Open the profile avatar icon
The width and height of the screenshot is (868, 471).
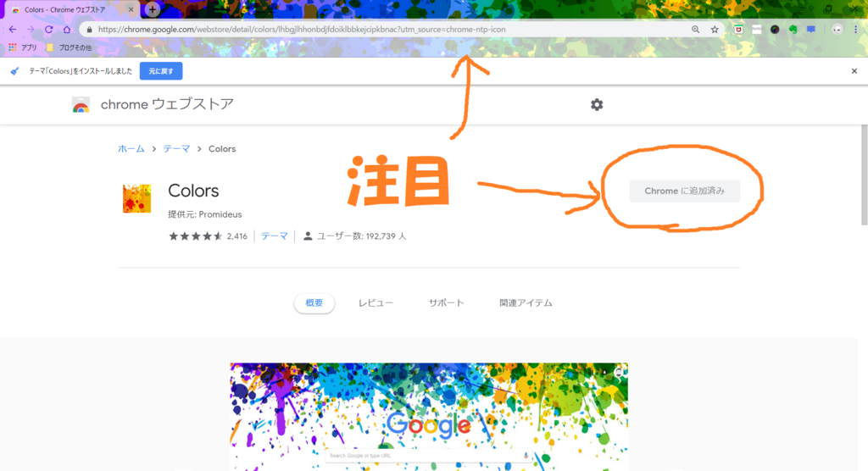[x=837, y=30]
